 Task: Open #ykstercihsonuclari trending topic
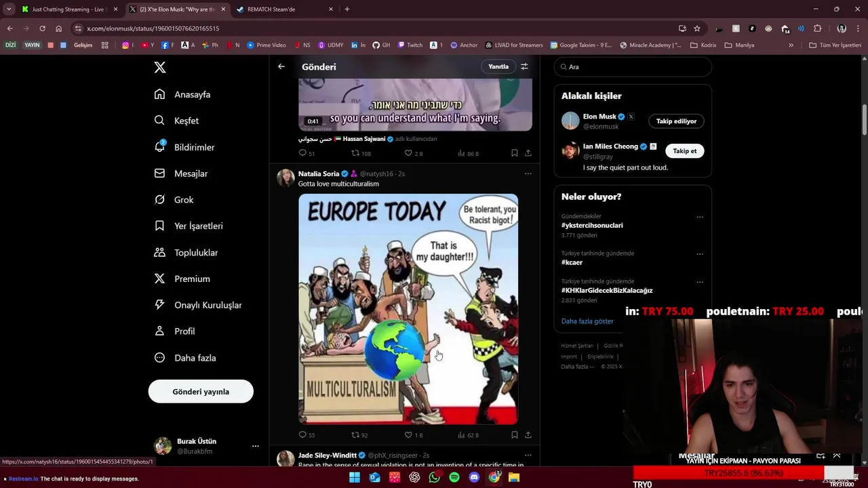(x=592, y=225)
